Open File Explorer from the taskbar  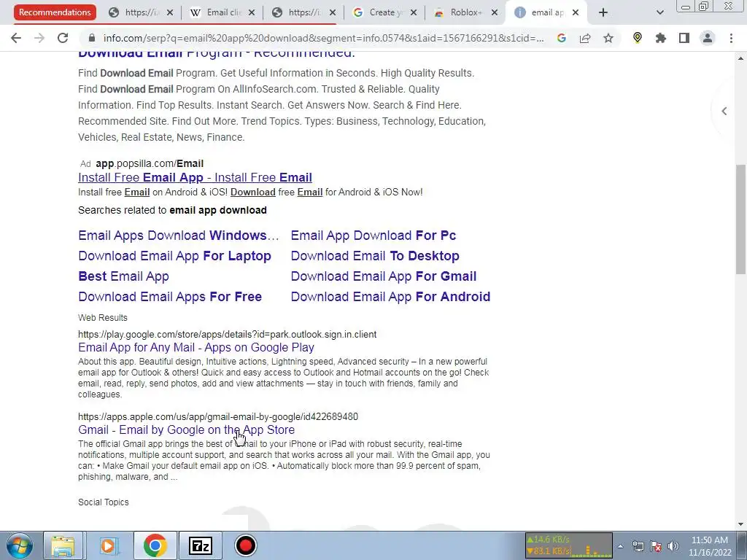[x=63, y=545]
